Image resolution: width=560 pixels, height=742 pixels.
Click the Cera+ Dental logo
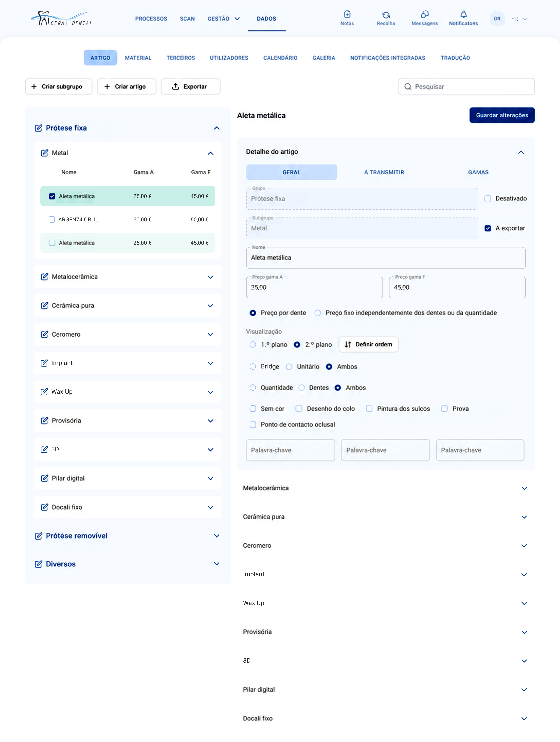click(x=62, y=19)
